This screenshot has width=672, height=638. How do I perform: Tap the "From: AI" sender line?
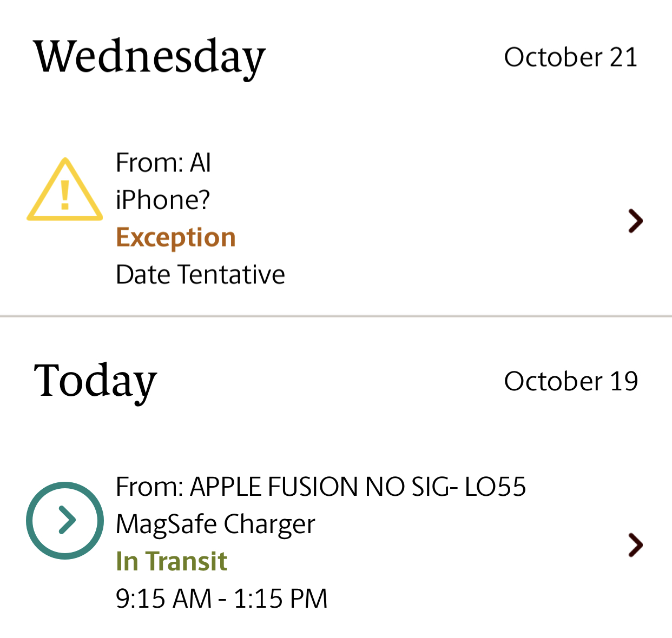click(163, 163)
